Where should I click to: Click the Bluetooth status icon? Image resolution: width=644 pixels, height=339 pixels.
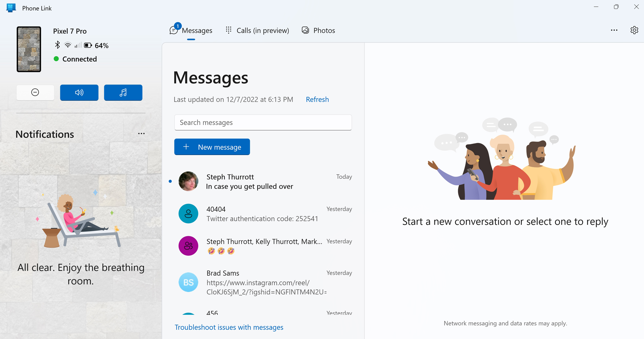click(x=57, y=45)
